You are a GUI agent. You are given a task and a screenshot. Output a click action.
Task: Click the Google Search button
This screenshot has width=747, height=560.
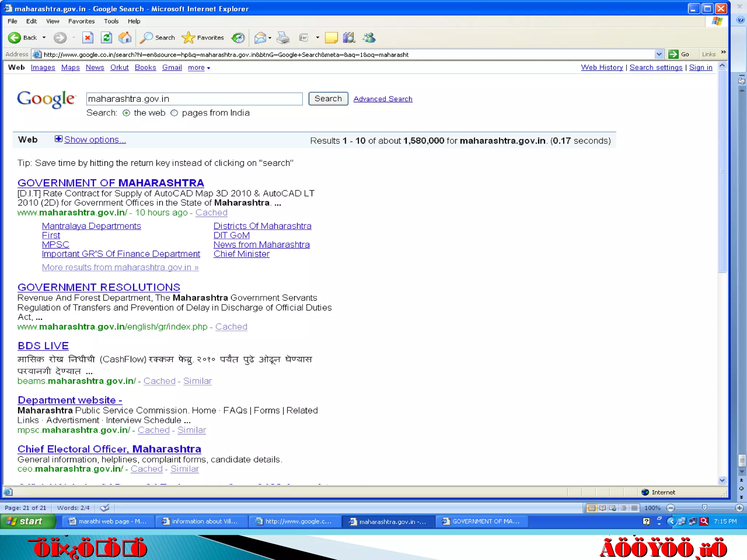(328, 99)
